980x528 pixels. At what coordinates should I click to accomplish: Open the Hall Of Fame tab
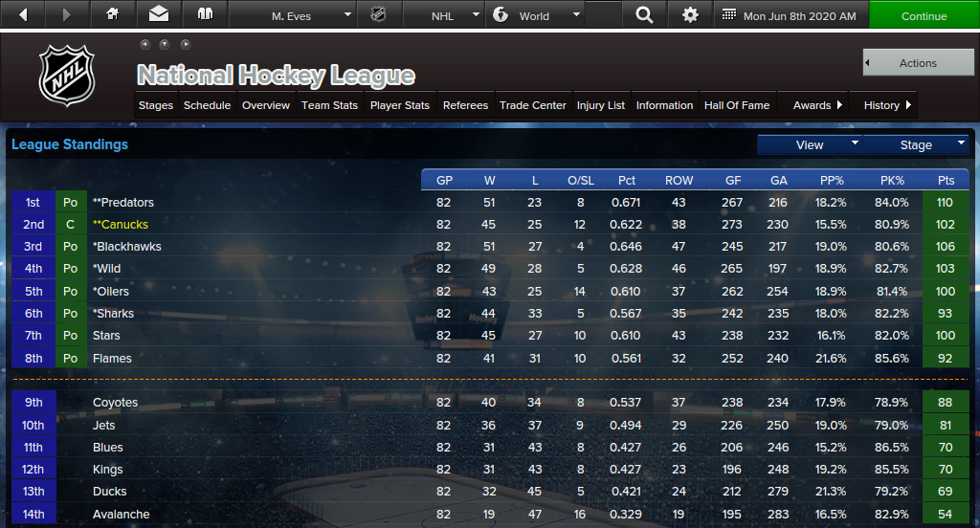pos(737,105)
